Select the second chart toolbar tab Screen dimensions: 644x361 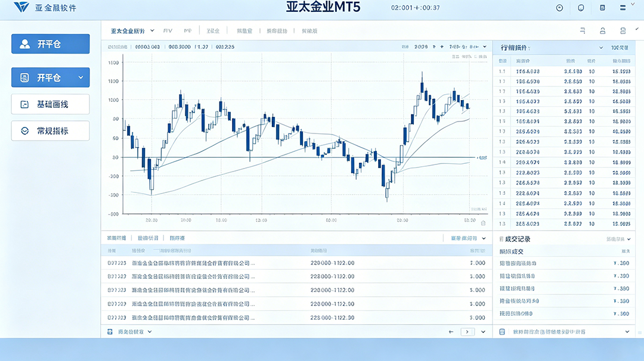(x=168, y=31)
